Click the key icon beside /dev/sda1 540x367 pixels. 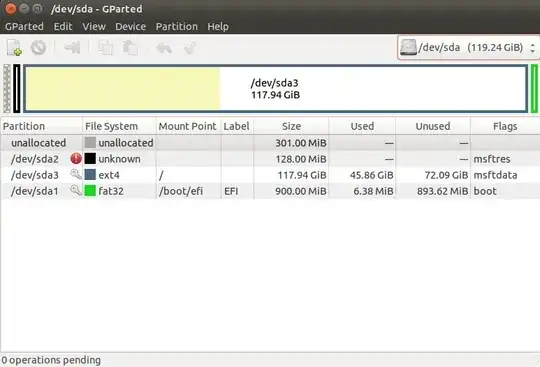point(76,190)
